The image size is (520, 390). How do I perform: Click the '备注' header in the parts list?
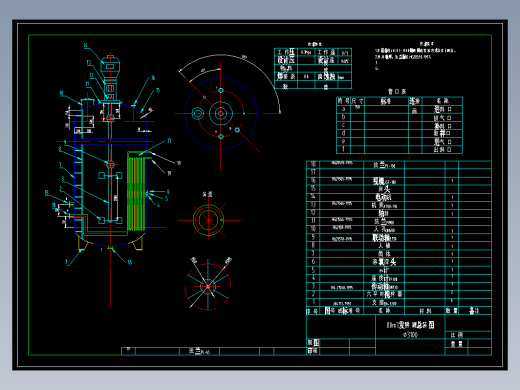coord(474,311)
